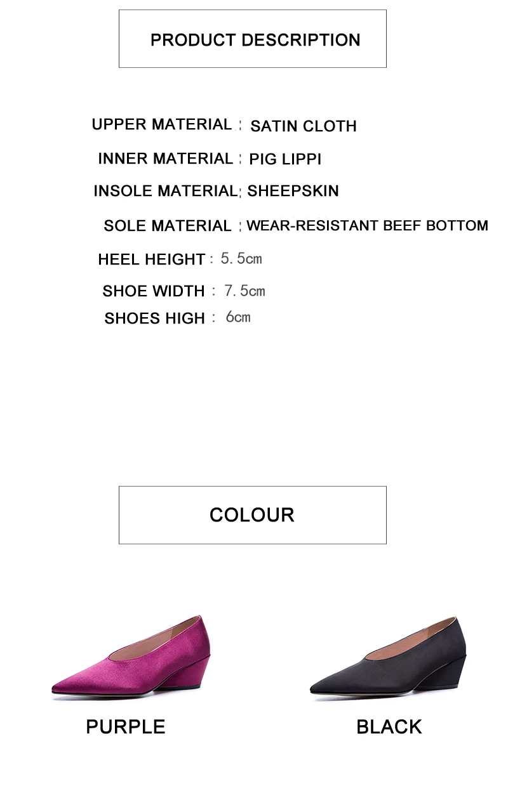Click the 5.5cm heel height value

pos(241,259)
